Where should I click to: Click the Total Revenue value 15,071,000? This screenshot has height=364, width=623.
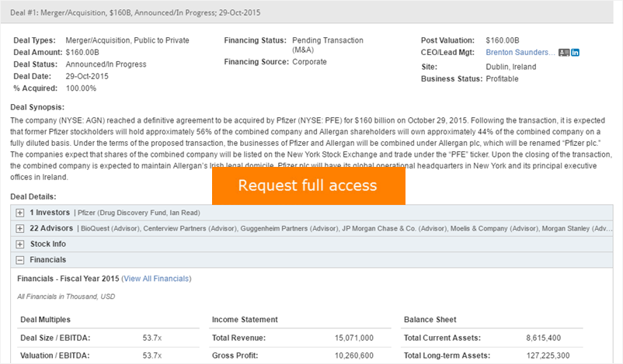(354, 338)
